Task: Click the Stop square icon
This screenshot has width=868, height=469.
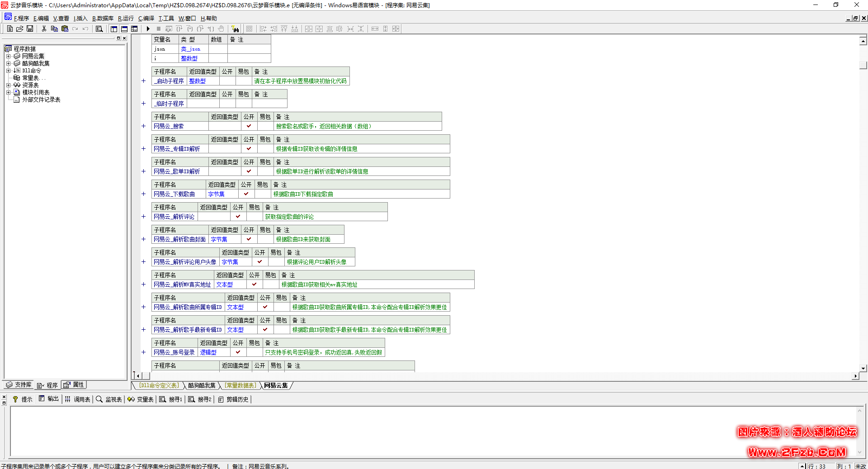Action: (159, 28)
